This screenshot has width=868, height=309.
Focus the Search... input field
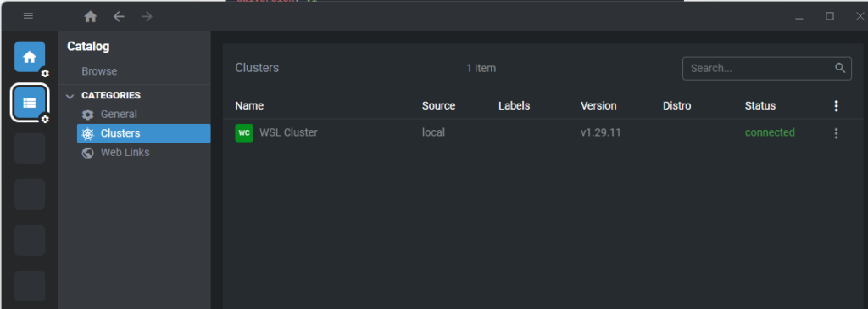(x=759, y=68)
